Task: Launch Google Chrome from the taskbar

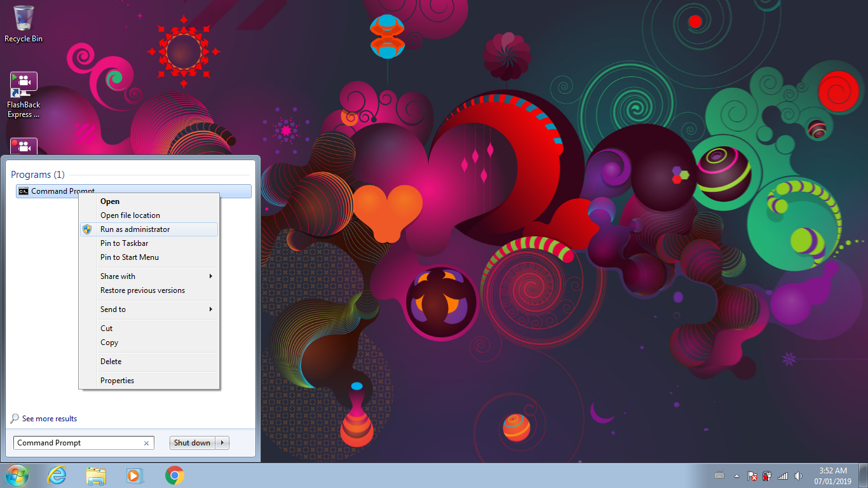Action: [x=175, y=475]
